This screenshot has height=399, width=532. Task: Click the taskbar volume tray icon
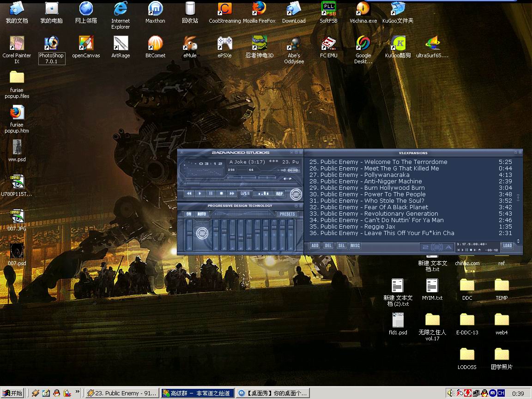tap(450, 393)
